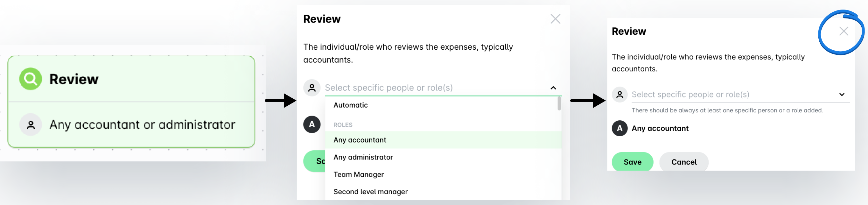The height and width of the screenshot is (205, 868).
Task: Collapse the open roles dropdown using up chevron
Action: [553, 88]
